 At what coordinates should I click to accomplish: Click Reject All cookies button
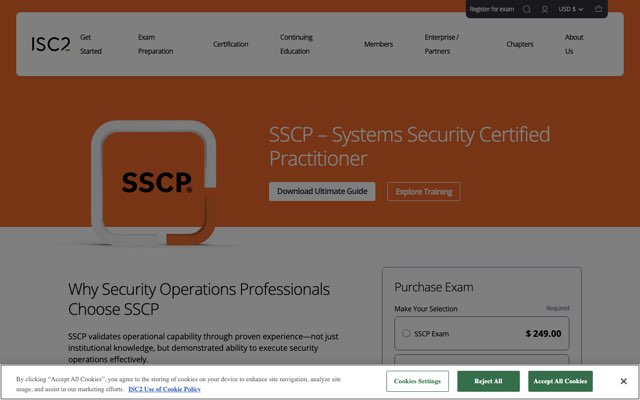488,381
